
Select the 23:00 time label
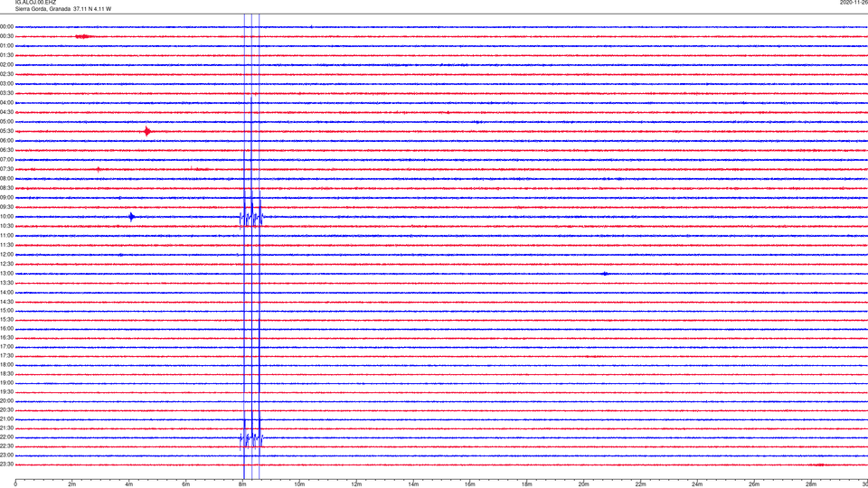pos(6,455)
